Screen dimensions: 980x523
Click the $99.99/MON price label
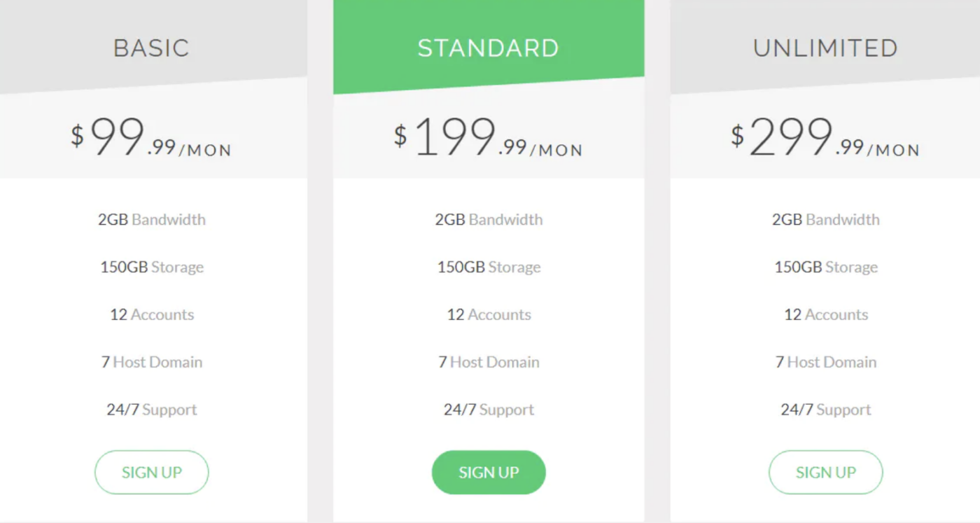[151, 137]
